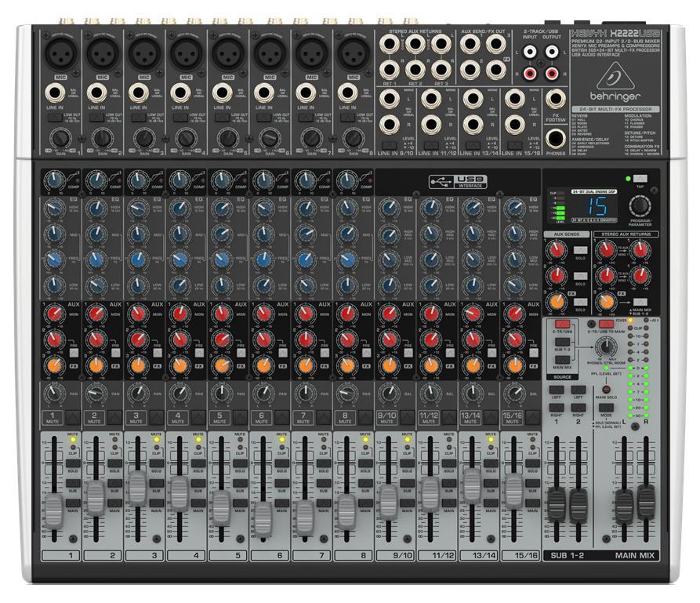The height and width of the screenshot is (603, 700).
Task: Click the LINE IN 13/14 left jack
Action: 473,99
